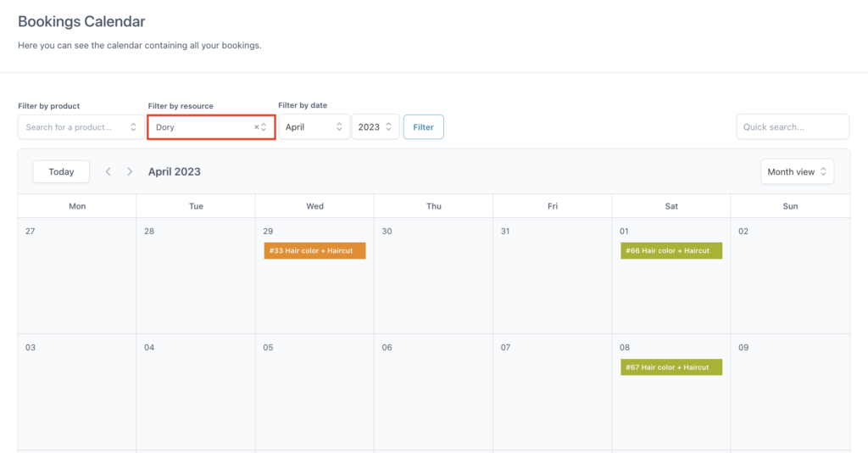868x453 pixels.
Task: Apply filters with the Filter button
Action: click(x=424, y=126)
